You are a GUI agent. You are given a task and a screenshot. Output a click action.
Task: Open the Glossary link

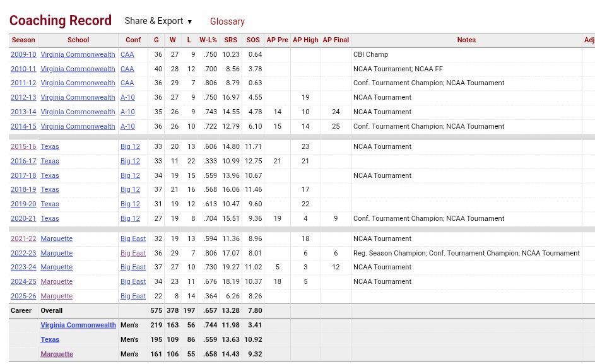point(227,21)
